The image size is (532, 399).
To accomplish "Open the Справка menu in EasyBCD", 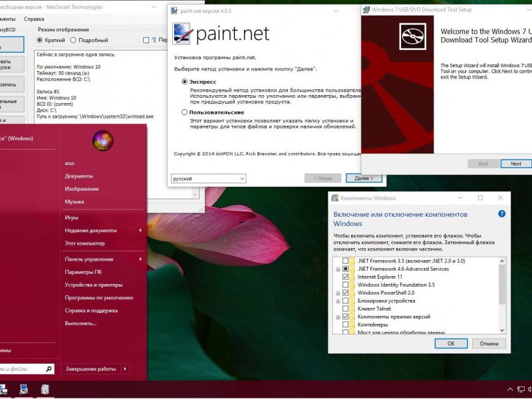I will 34,19.
